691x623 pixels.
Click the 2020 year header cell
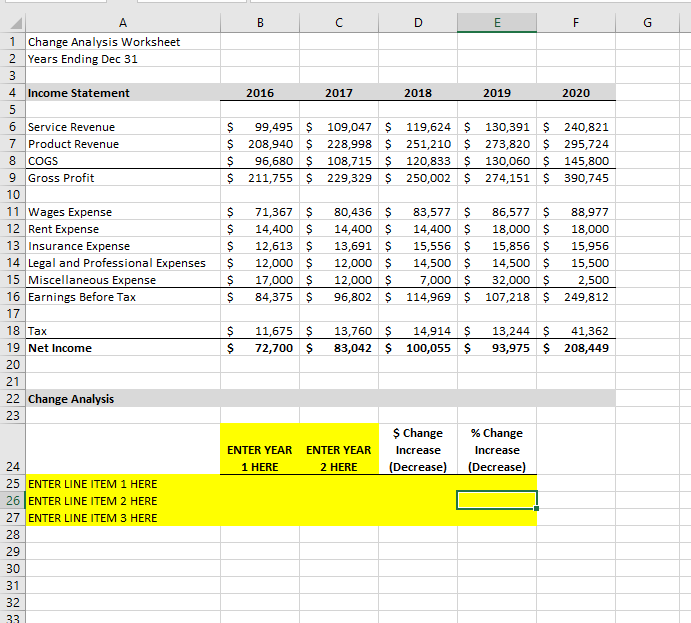576,93
